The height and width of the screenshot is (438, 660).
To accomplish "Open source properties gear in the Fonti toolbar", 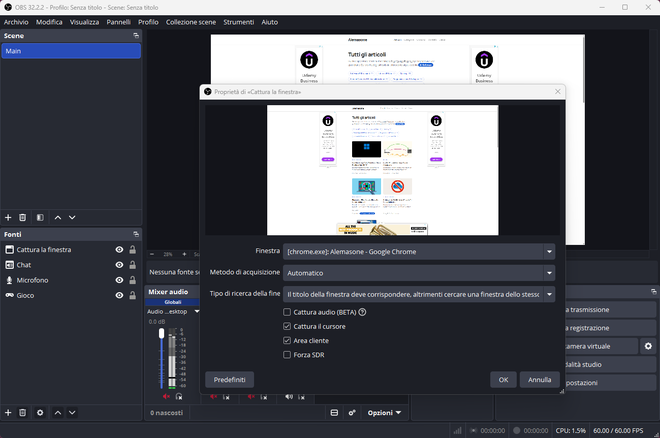I will [40, 413].
